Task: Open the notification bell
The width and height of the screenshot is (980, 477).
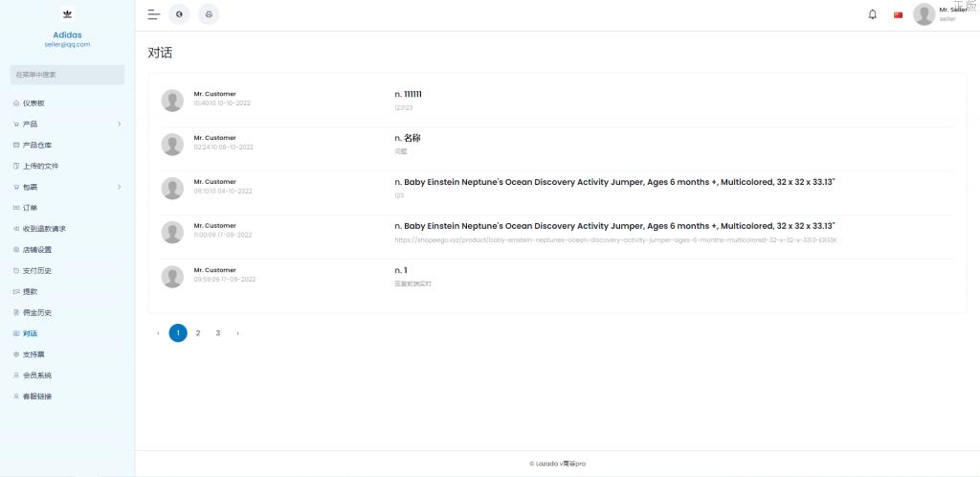Action: pos(872,14)
